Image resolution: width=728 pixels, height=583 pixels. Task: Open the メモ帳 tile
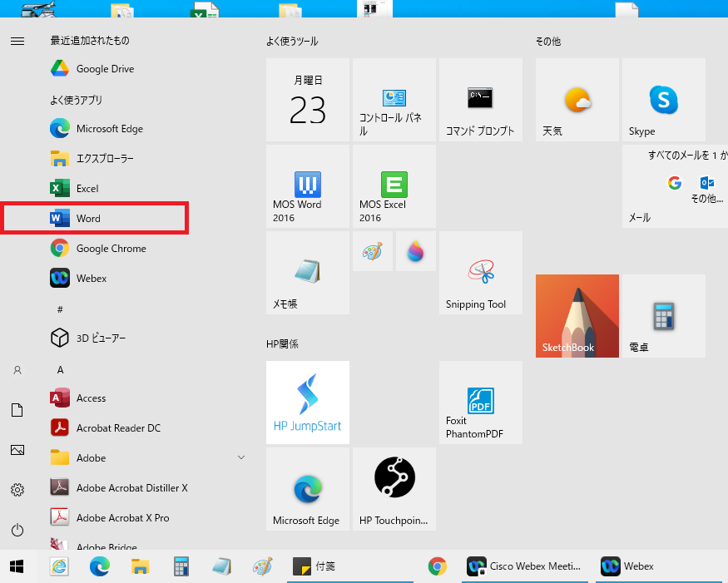[x=307, y=273]
